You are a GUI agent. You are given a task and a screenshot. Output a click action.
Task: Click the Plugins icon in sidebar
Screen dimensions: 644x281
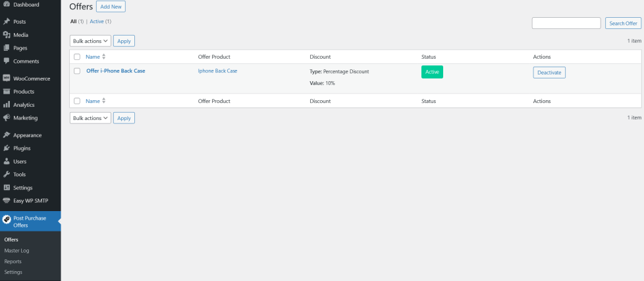(x=6, y=148)
